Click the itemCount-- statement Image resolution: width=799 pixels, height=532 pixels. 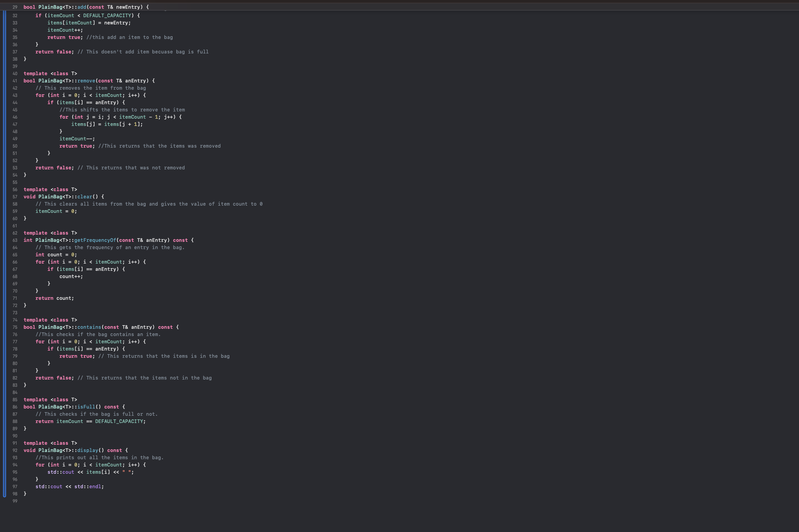click(77, 139)
